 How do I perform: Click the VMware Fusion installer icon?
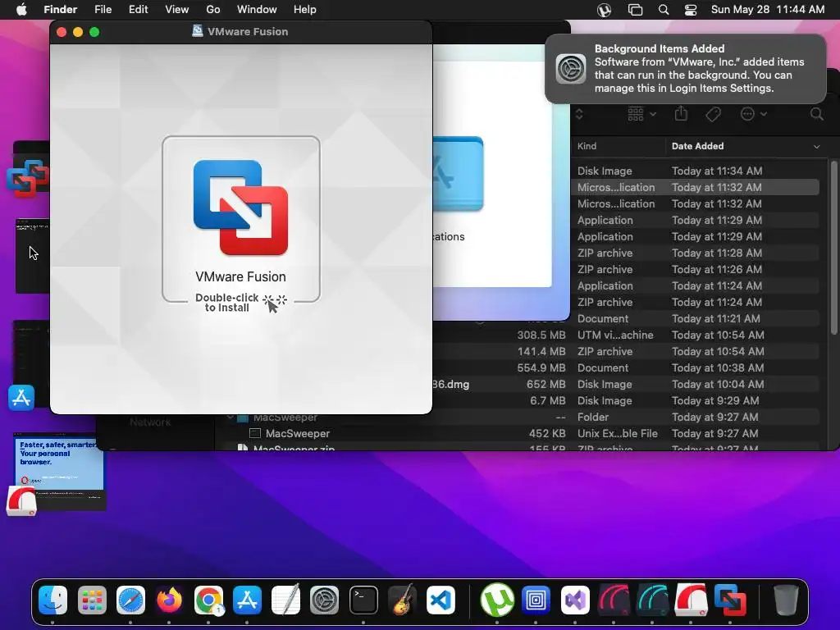pos(240,208)
